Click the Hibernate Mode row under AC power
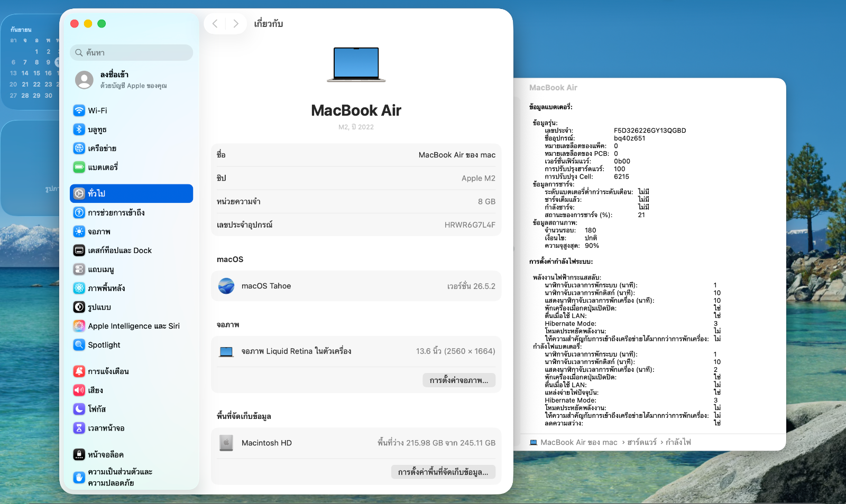 click(x=632, y=323)
